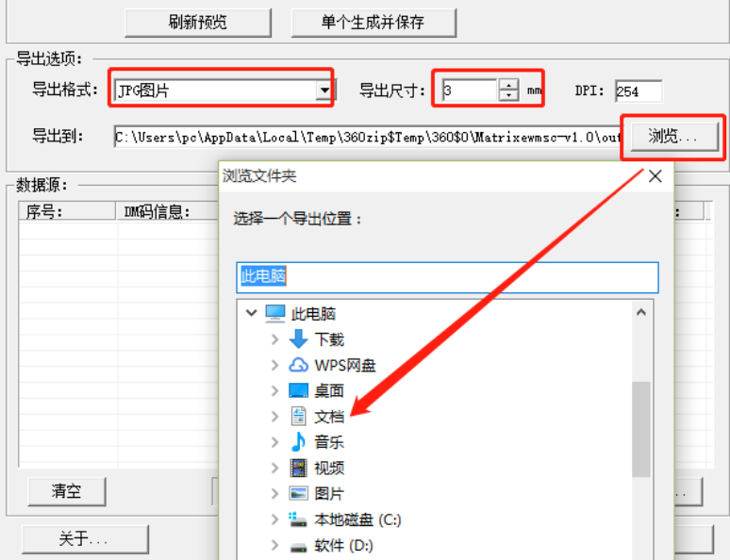730x560 pixels.
Task: Click the folder tree scrollbar thumb
Action: click(641, 429)
